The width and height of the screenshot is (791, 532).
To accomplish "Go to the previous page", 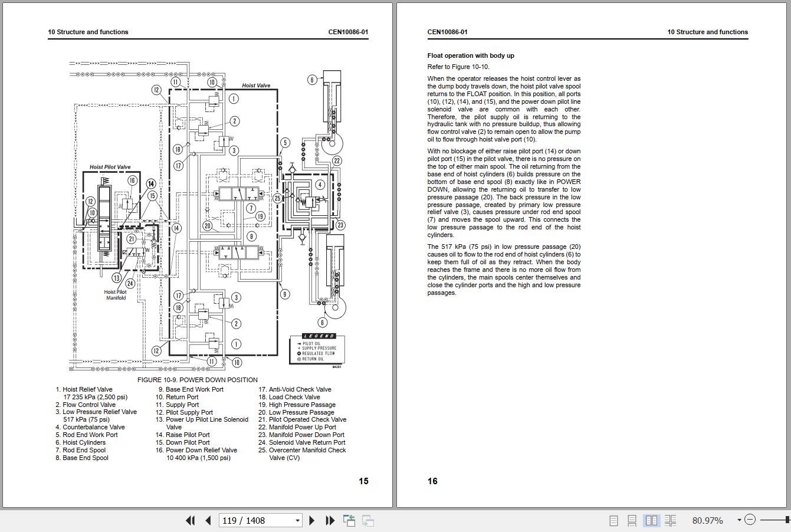I will click(x=208, y=520).
